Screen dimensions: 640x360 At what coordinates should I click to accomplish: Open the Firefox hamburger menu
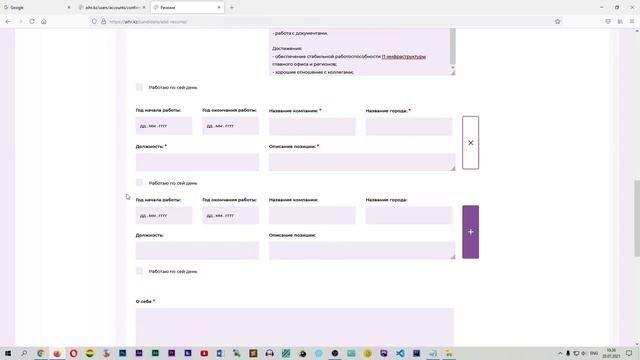(x=632, y=21)
